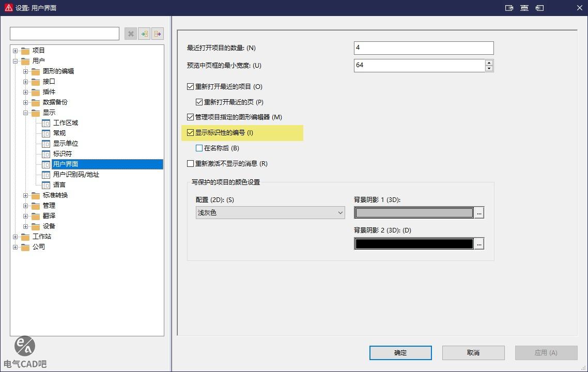The height and width of the screenshot is (372, 588).
Task: Enable the 在名称后 checkbox
Action: [199, 148]
